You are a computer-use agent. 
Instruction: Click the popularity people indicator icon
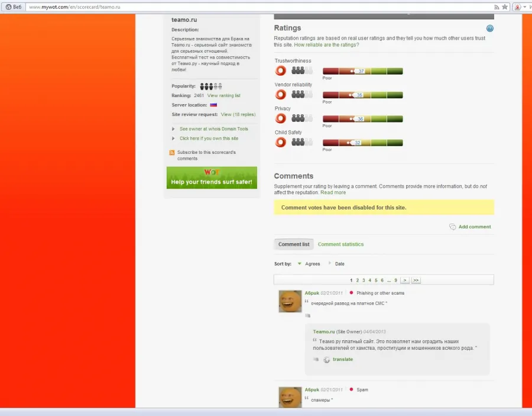pyautogui.click(x=210, y=86)
